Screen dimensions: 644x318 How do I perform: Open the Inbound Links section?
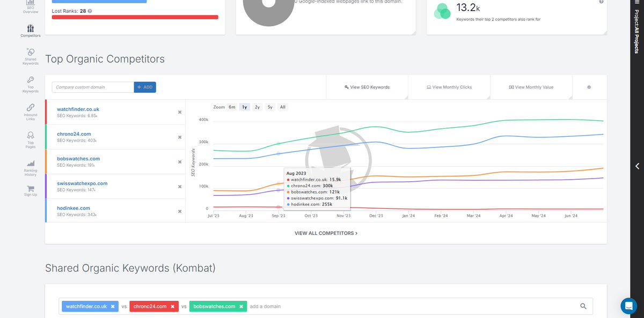[x=30, y=110]
